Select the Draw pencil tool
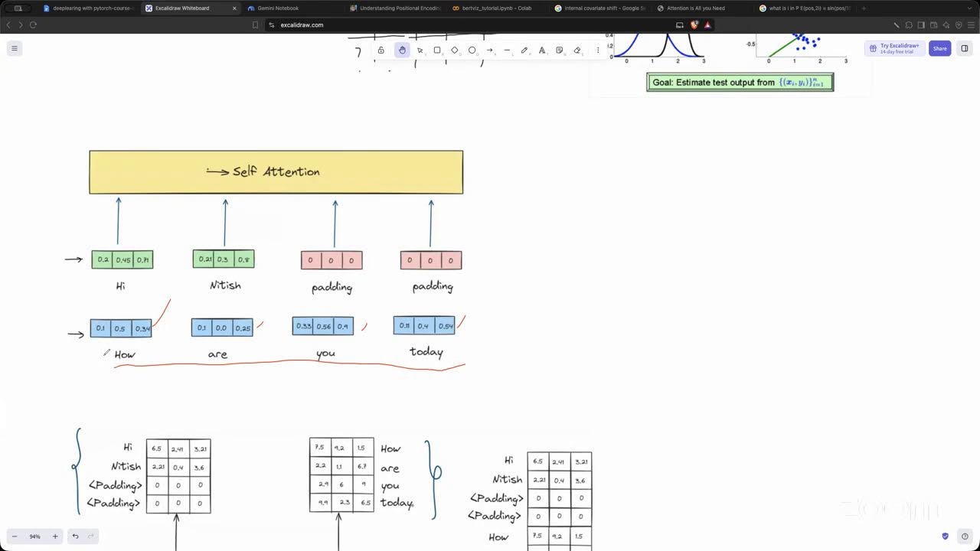 pyautogui.click(x=524, y=51)
